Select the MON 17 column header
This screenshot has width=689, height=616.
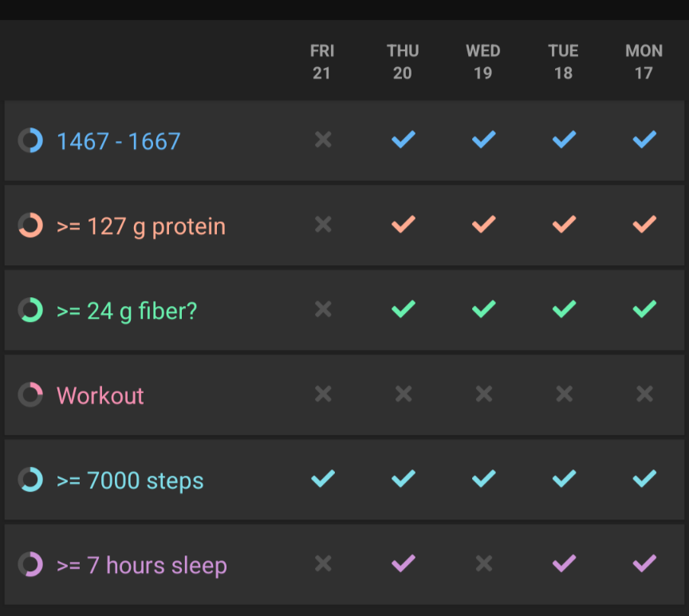644,62
